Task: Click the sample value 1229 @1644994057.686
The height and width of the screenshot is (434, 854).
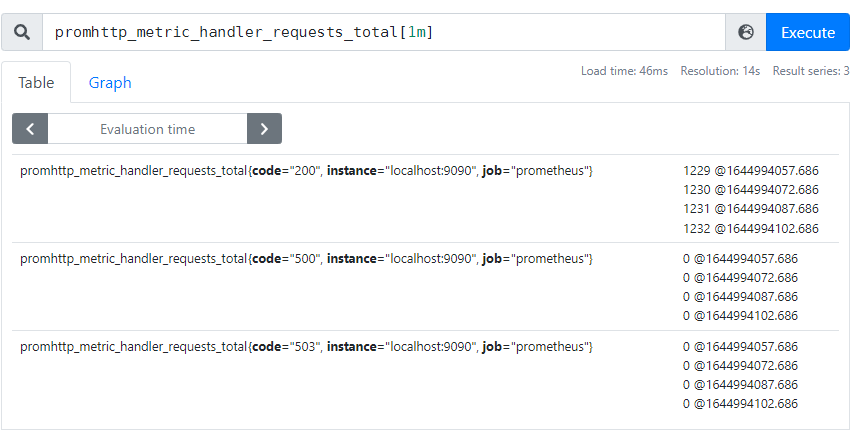Action: [x=750, y=171]
